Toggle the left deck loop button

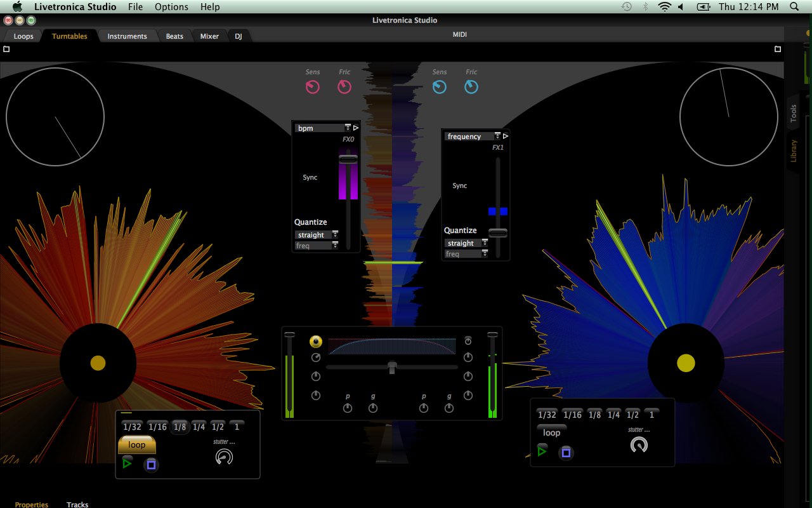[137, 444]
